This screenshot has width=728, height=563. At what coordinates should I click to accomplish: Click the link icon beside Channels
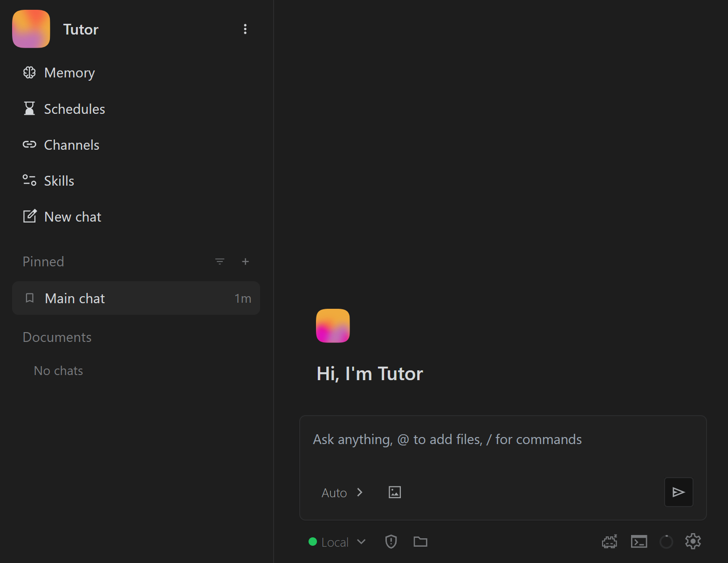point(29,145)
